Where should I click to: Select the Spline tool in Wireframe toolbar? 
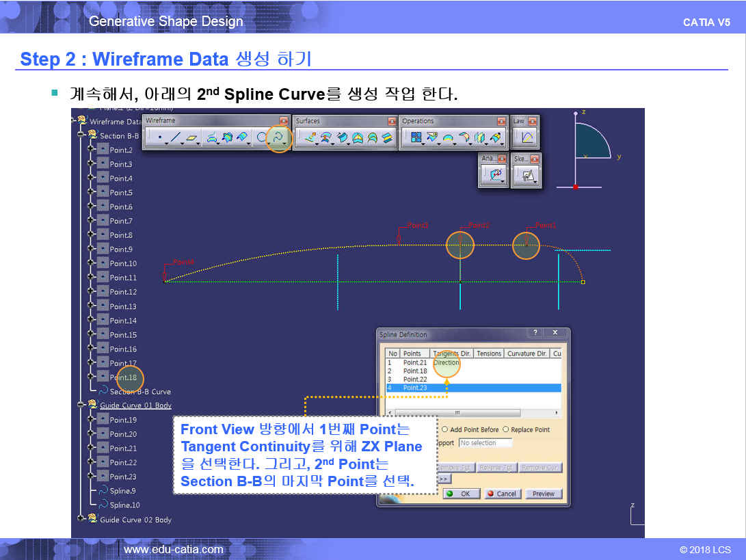tap(278, 137)
